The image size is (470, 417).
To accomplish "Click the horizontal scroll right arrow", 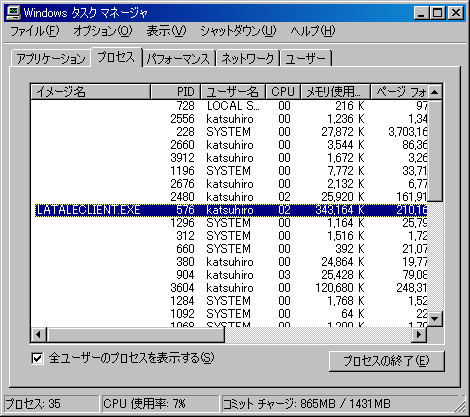I will click(x=419, y=334).
